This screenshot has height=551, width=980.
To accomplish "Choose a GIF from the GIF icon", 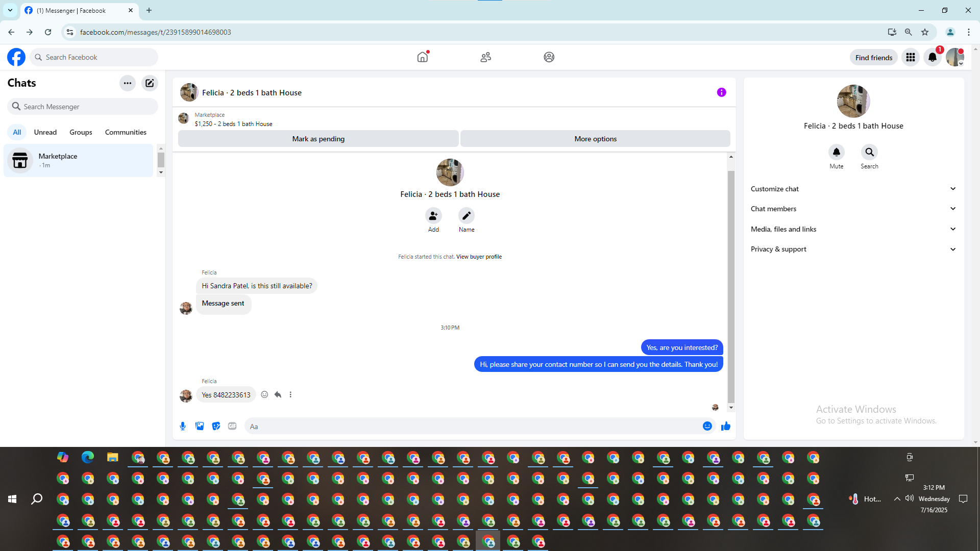I will pyautogui.click(x=232, y=426).
